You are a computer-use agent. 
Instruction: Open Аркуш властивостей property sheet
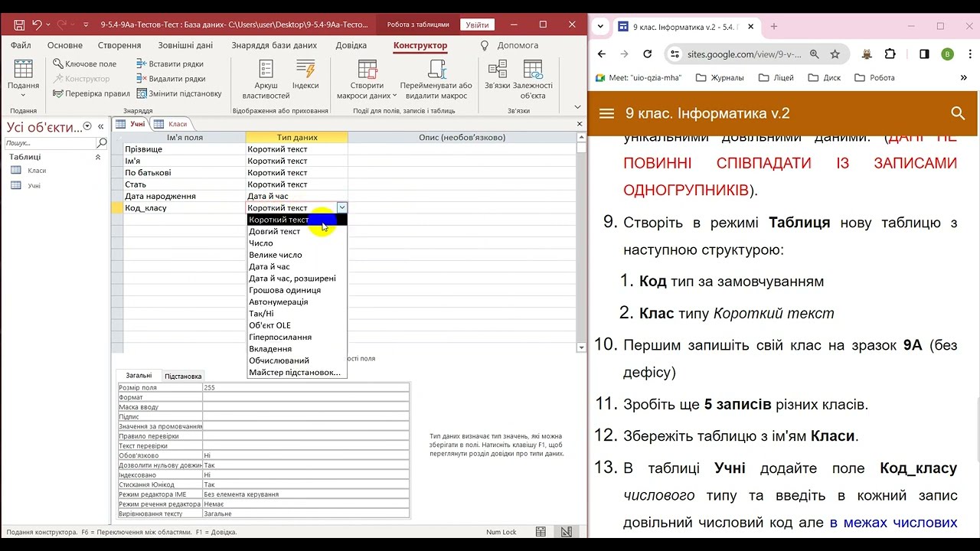266,79
